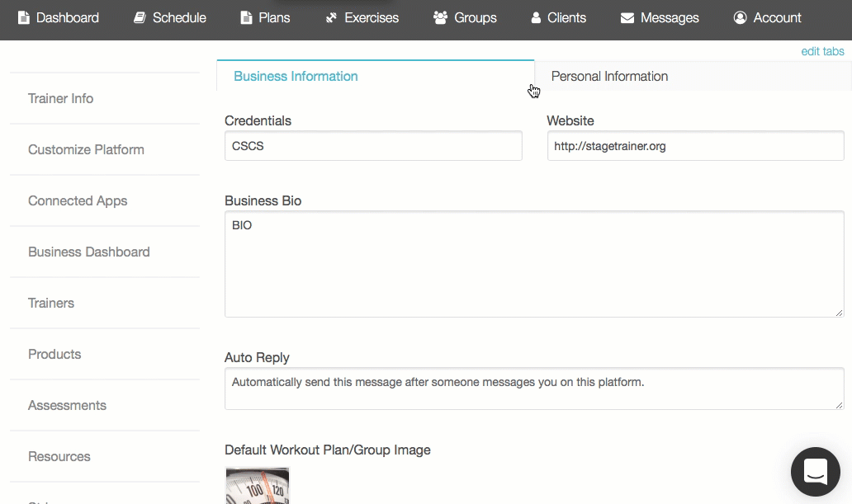Select the Business Information tab
This screenshot has height=504, width=852.
tap(376, 76)
